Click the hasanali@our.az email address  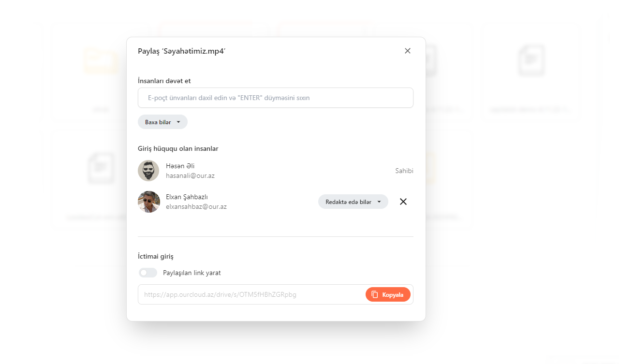[190, 175]
